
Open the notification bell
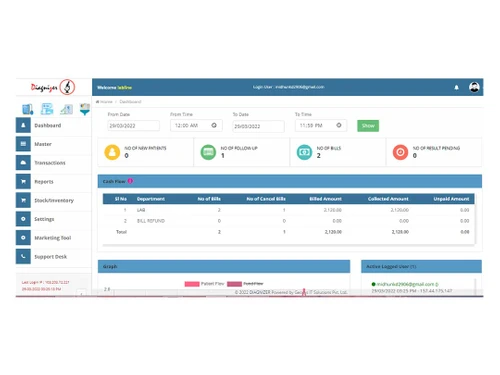click(456, 87)
